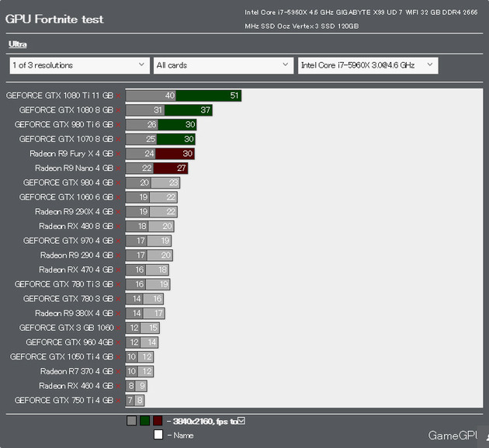Open the resolutions dropdown
The width and height of the screenshot is (489, 448).
[78, 65]
